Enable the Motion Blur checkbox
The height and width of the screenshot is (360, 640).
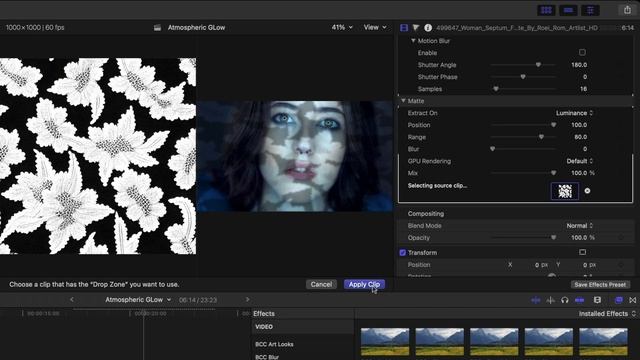tap(582, 52)
